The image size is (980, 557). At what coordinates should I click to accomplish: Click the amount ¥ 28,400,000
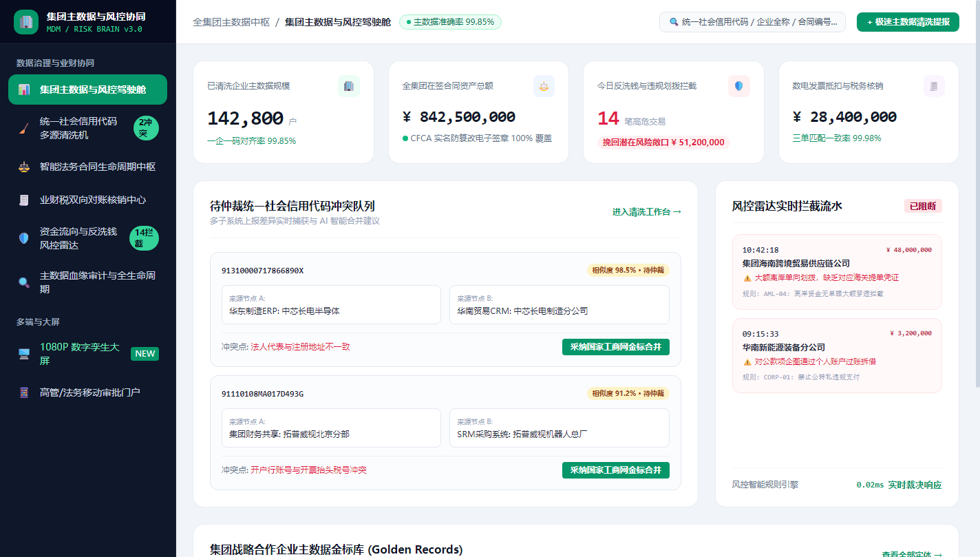(844, 117)
